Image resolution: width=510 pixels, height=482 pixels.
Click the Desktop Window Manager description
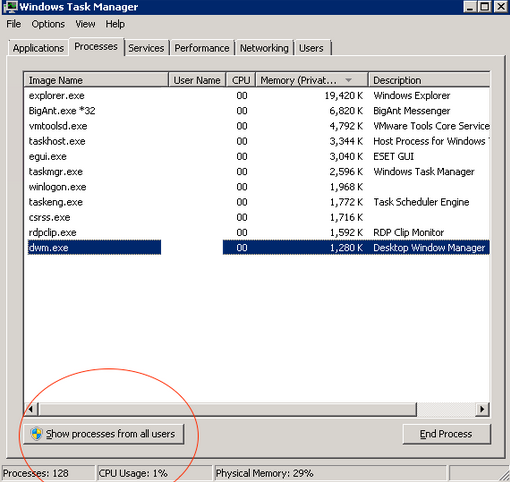pos(429,248)
